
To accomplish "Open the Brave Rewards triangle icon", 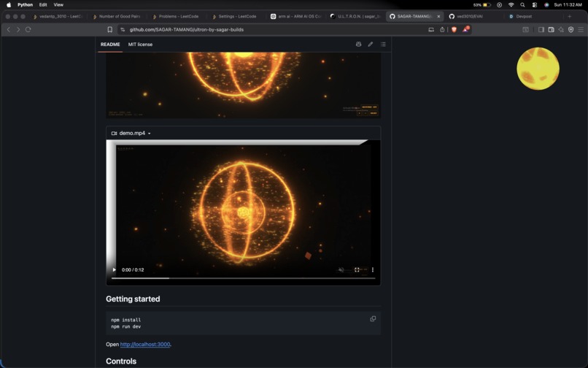I will click(x=465, y=29).
